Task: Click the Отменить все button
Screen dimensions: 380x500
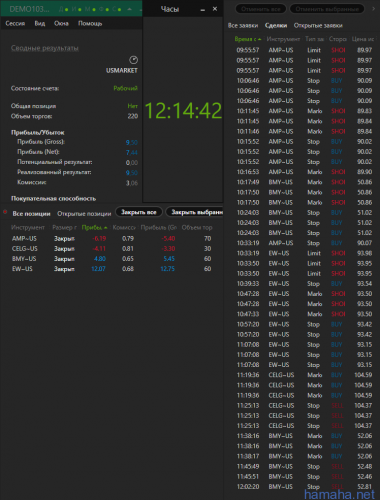Action: pyautogui.click(x=261, y=9)
